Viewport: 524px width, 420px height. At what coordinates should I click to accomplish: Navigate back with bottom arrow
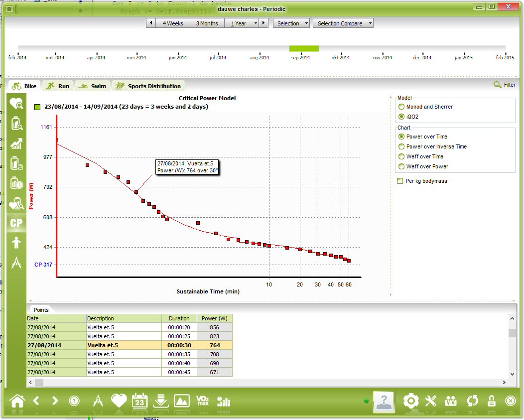click(36, 401)
